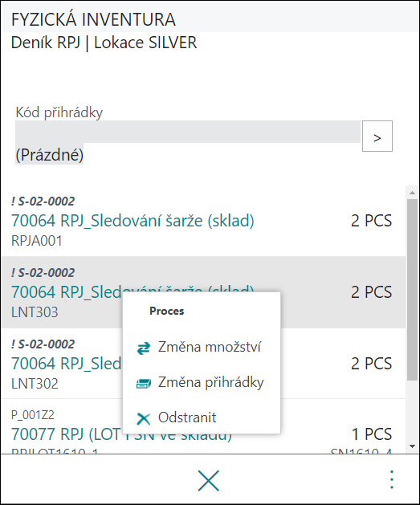Click the scrollbar up arrow

pyautogui.click(x=412, y=193)
